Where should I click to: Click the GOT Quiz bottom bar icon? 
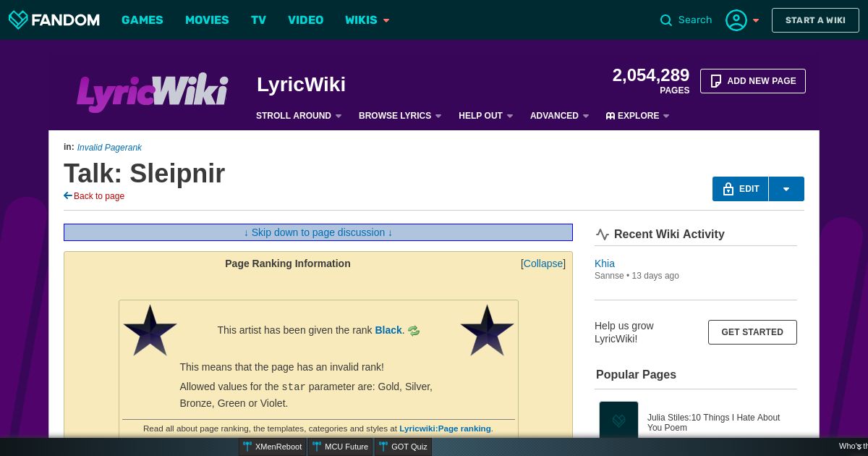pos(383,447)
